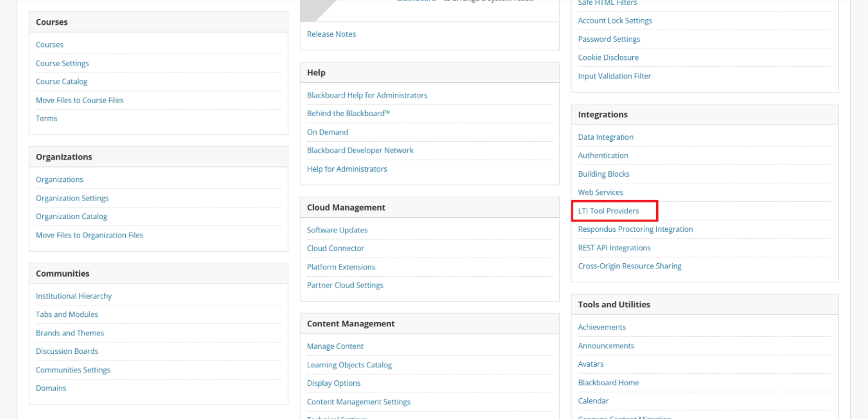The height and width of the screenshot is (419, 868).
Task: Open the Calendar link
Action: click(593, 401)
